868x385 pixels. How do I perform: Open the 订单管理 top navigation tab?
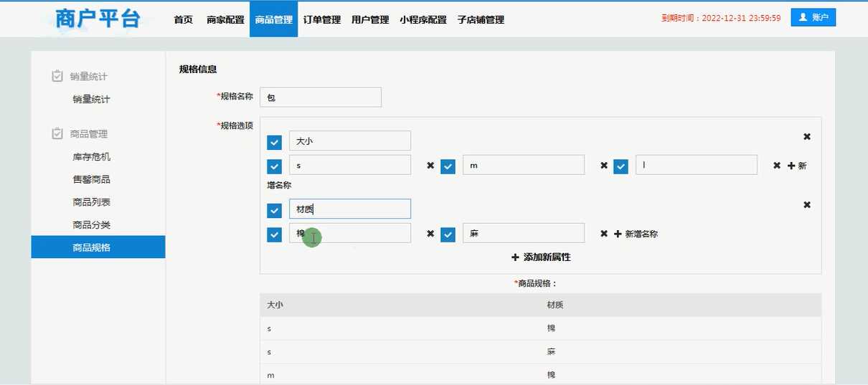coord(321,20)
